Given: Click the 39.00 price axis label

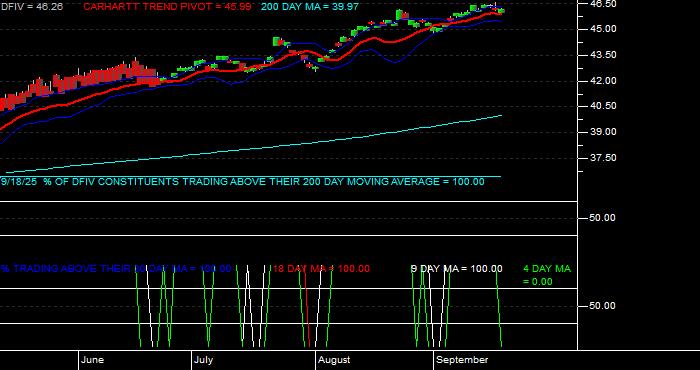Looking at the screenshot, I should [x=604, y=132].
